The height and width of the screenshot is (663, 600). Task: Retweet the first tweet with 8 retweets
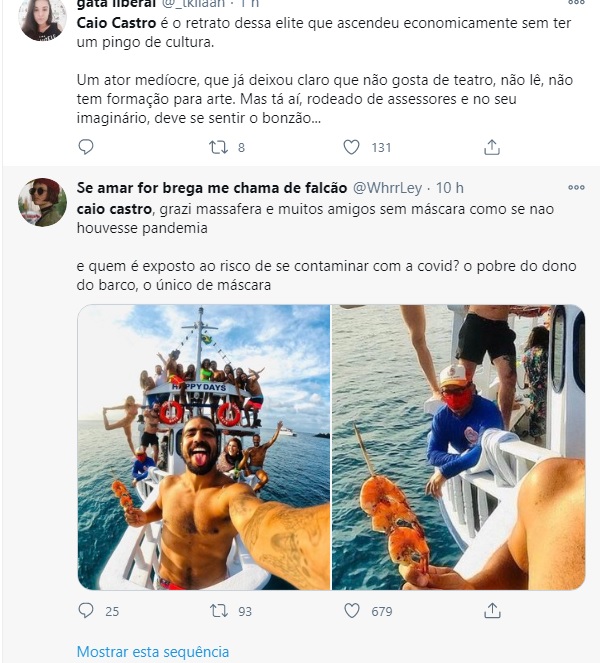click(x=218, y=147)
